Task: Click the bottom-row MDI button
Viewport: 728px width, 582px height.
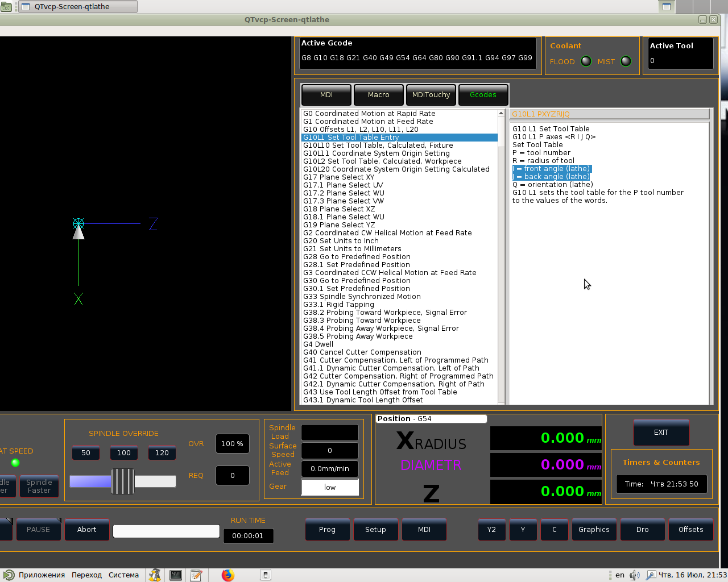Action: (x=424, y=530)
